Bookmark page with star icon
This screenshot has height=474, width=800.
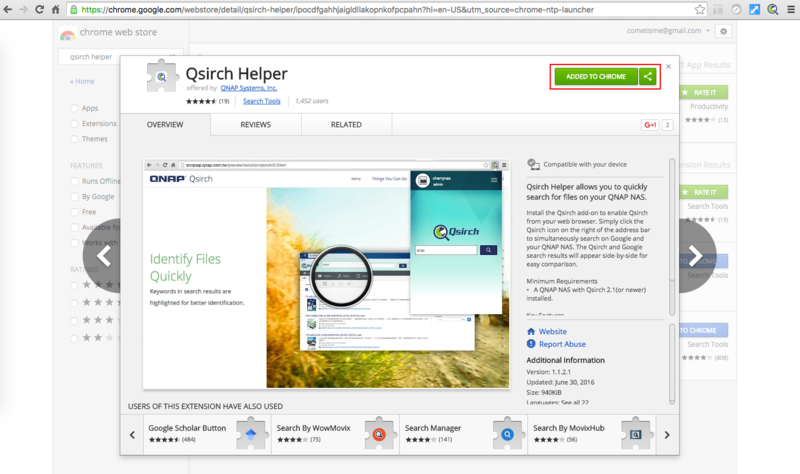[x=699, y=9]
